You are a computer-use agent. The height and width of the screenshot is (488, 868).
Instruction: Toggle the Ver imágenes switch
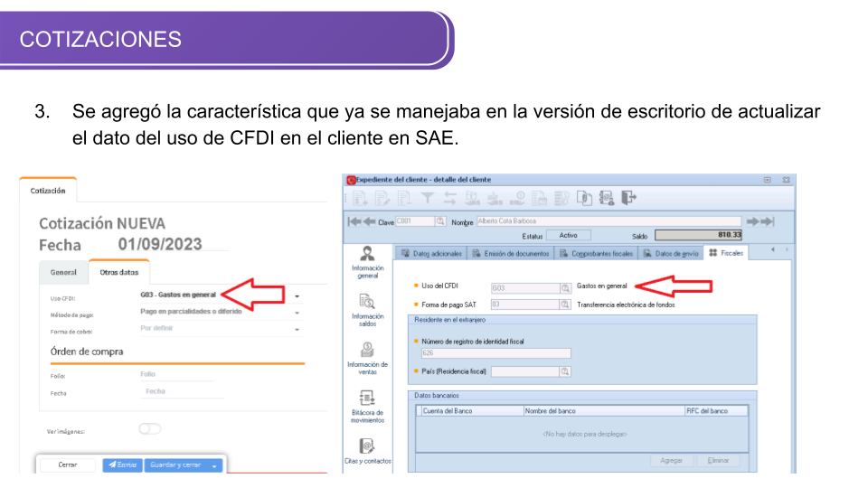coord(149,428)
